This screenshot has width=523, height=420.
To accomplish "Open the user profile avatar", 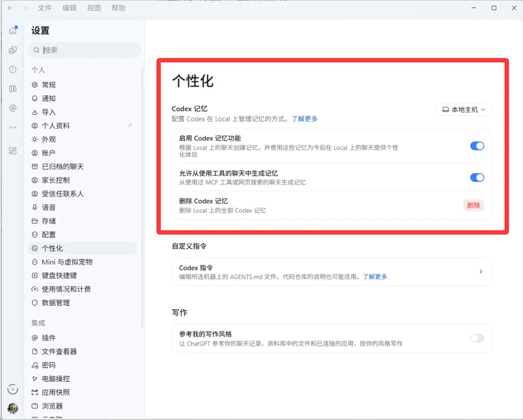I will click(13, 408).
